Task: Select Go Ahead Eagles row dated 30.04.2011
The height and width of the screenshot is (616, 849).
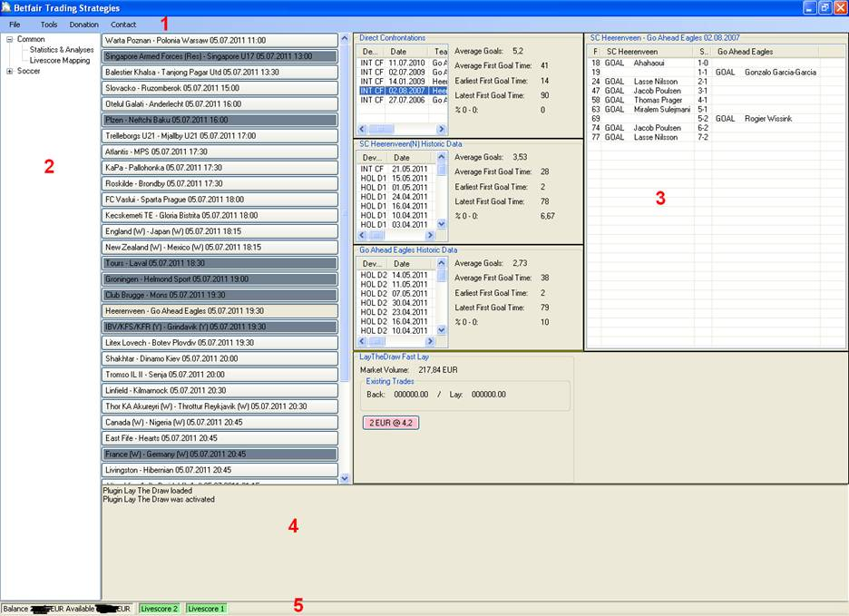Action: tap(397, 303)
